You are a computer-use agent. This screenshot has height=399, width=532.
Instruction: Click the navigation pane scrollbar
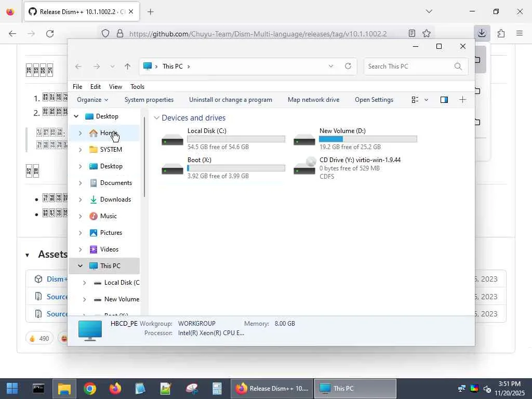[x=144, y=157]
